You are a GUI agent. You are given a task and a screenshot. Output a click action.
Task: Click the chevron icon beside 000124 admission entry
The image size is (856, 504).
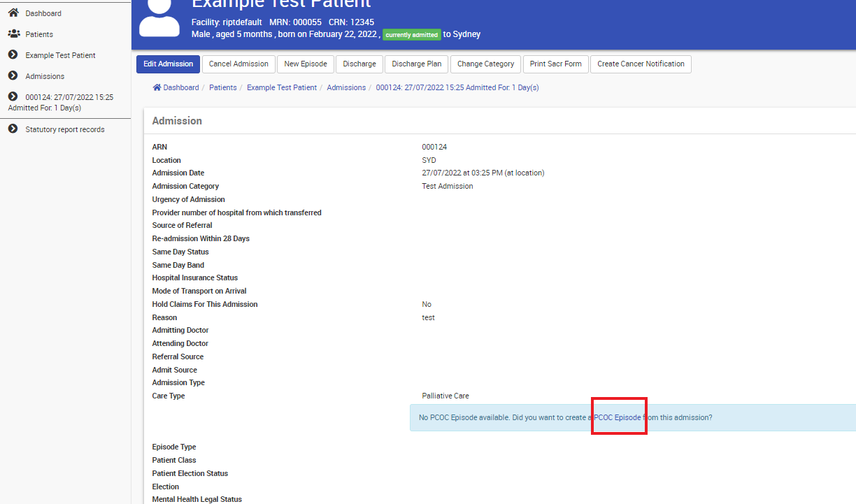point(13,97)
